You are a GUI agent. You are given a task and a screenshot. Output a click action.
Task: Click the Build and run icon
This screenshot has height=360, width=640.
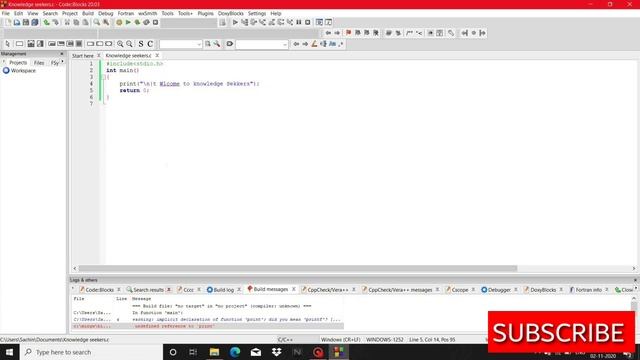(137, 22)
